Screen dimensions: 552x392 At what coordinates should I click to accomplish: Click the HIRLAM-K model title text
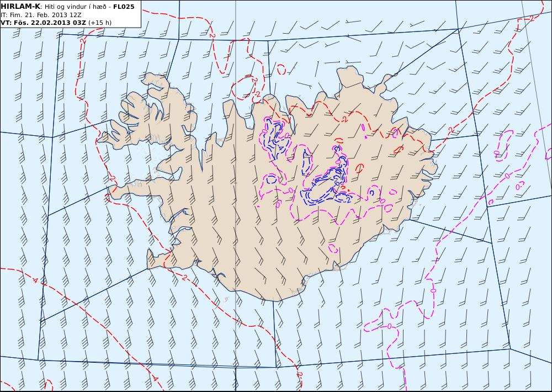coord(20,7)
